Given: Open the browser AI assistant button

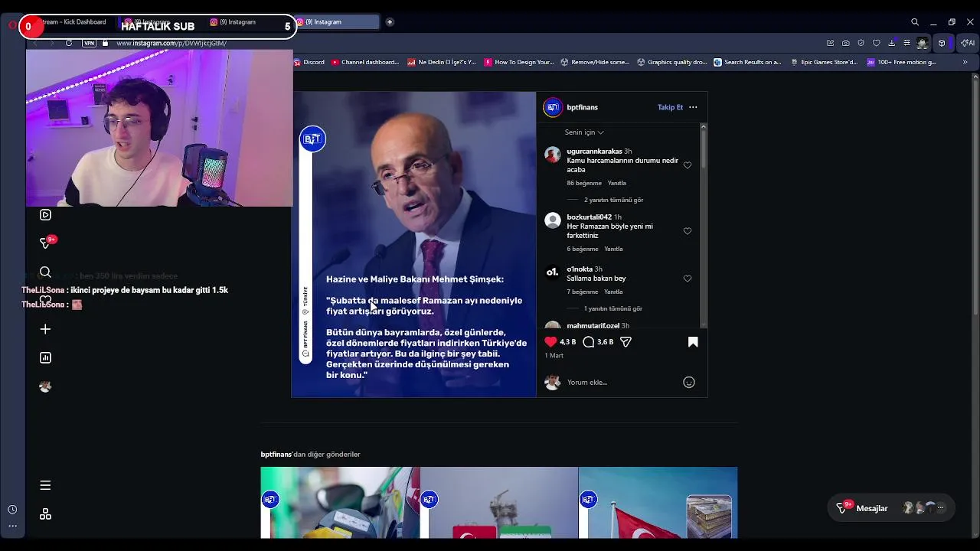Looking at the screenshot, I should [x=967, y=43].
